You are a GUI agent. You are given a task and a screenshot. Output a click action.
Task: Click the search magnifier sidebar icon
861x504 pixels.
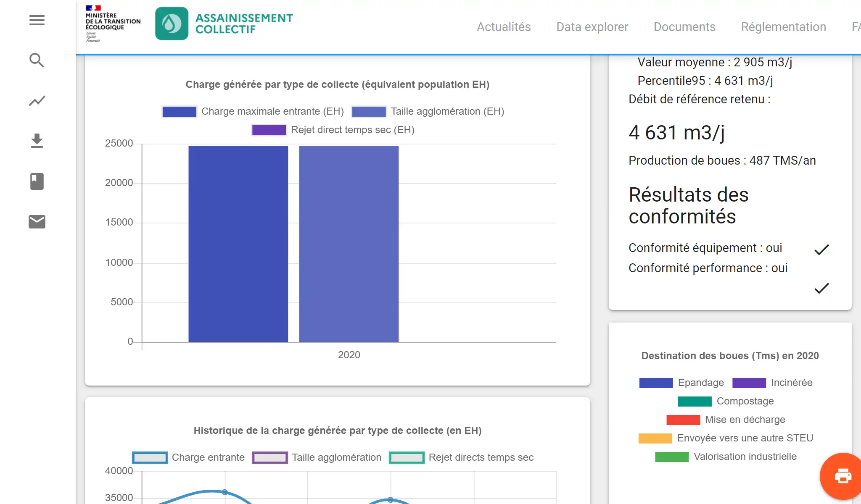pyautogui.click(x=37, y=60)
